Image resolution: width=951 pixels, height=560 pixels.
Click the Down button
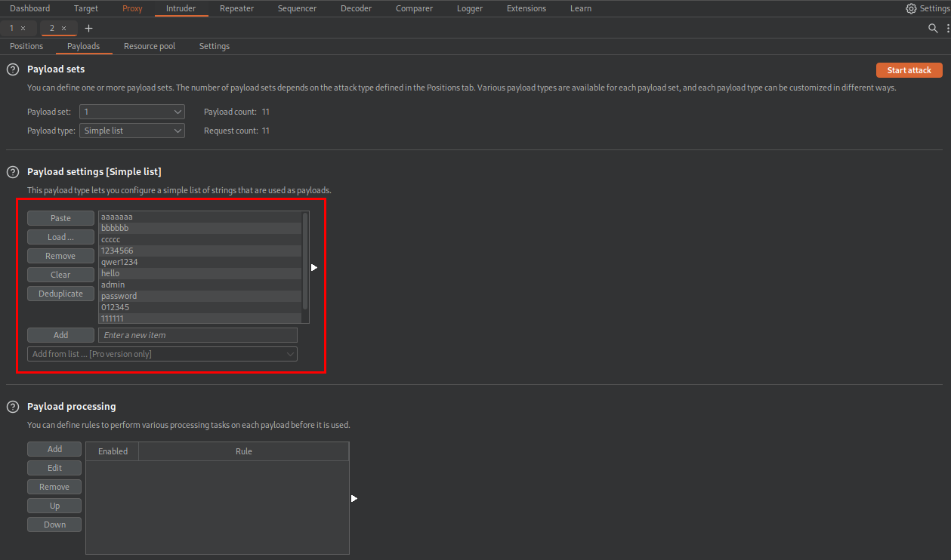(x=54, y=525)
